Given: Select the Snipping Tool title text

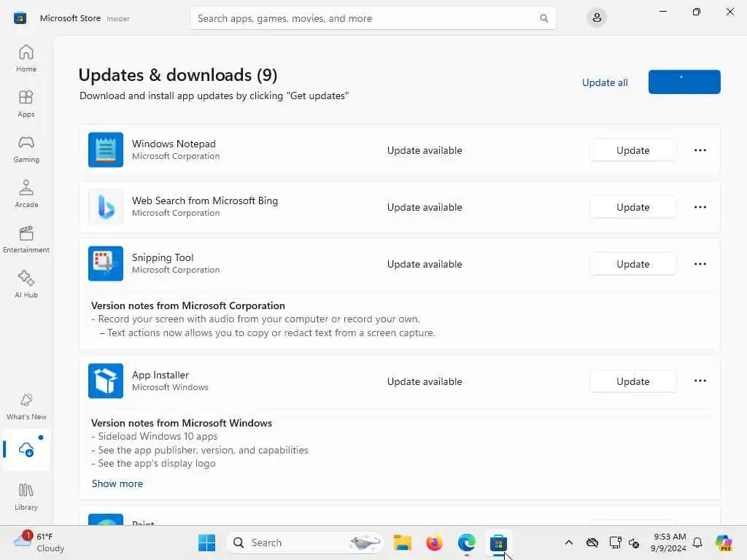Looking at the screenshot, I should (x=163, y=257).
